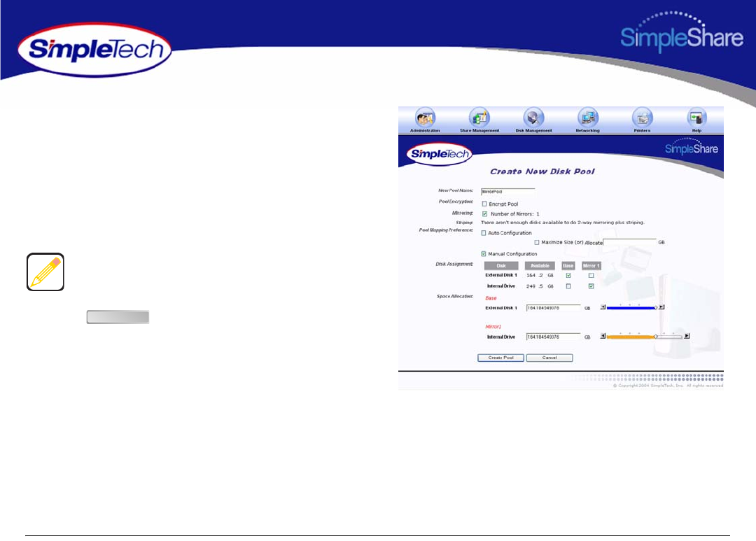The height and width of the screenshot is (541, 756).
Task: Click the Allocate GB input field
Action: [x=630, y=242]
